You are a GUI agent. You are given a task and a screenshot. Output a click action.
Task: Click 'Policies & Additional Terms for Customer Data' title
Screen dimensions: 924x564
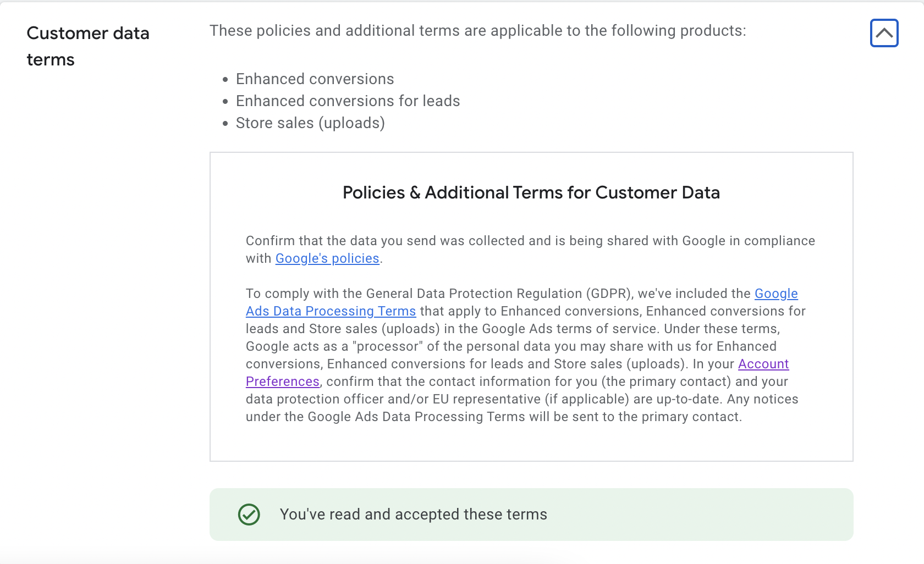531,193
